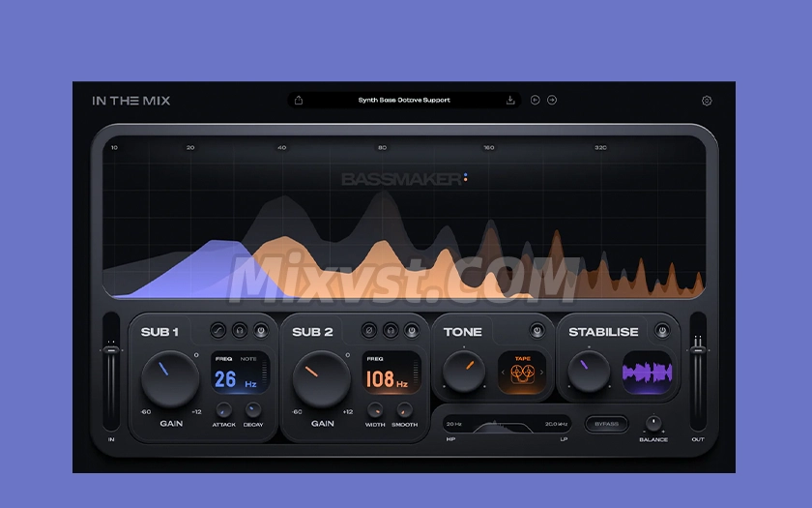Click the BALANCE knob
Image resolution: width=812 pixels, height=508 pixels.
[653, 424]
